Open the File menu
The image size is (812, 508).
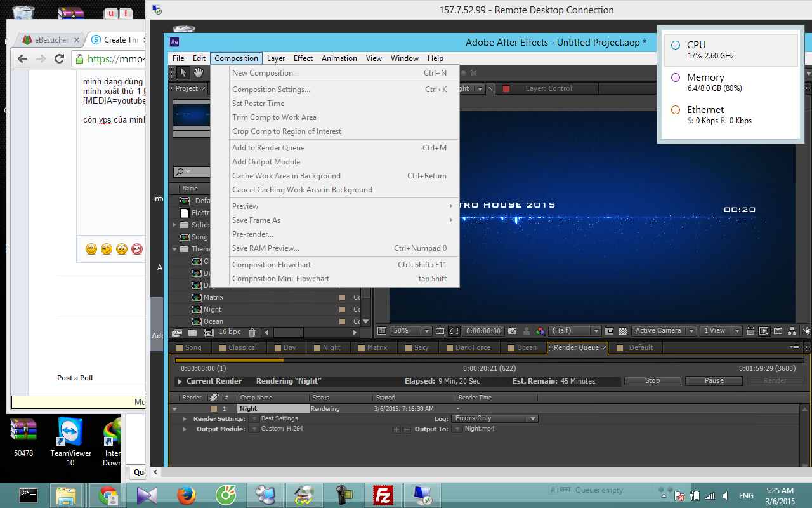(x=178, y=58)
